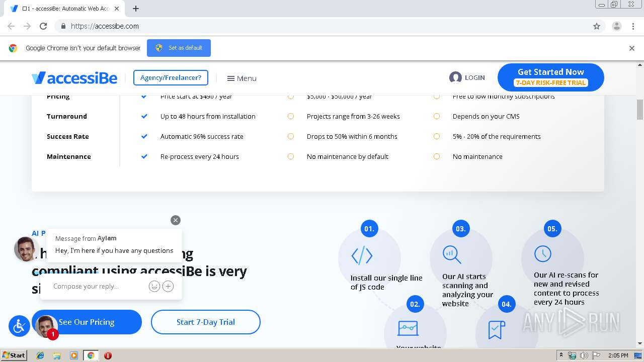The height and width of the screenshot is (362, 644).
Task: Click checkmark next to Automatic 96% success rate
Action: 144,136
